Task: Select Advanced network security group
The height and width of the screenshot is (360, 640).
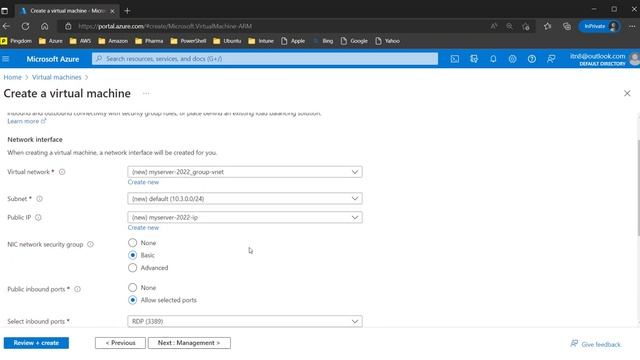Action: (132, 268)
